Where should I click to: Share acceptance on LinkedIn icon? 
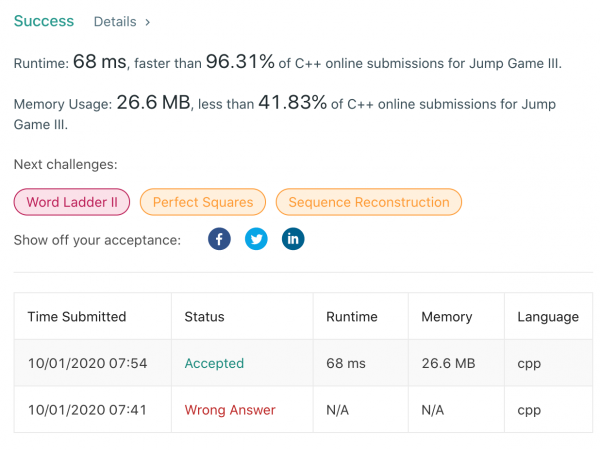(x=293, y=239)
